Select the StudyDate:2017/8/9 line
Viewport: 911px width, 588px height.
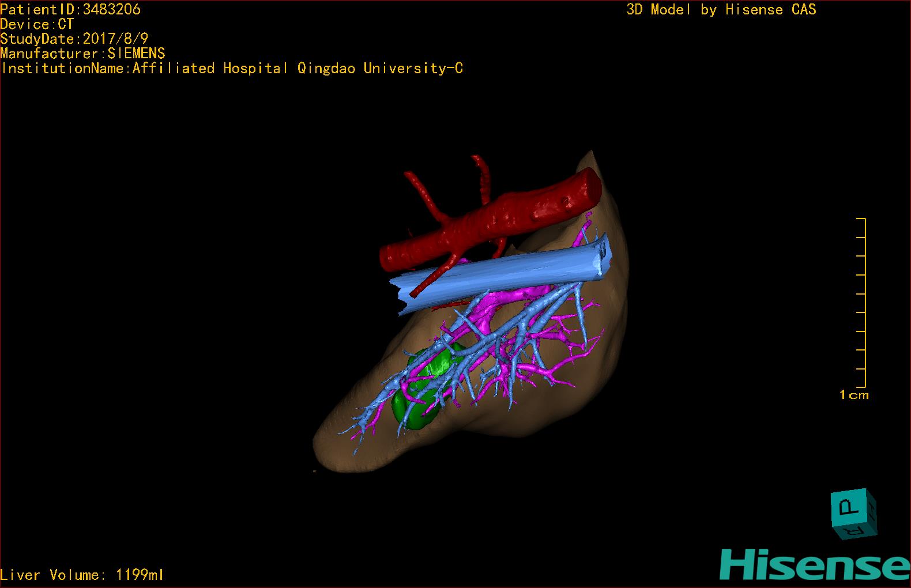pos(74,39)
